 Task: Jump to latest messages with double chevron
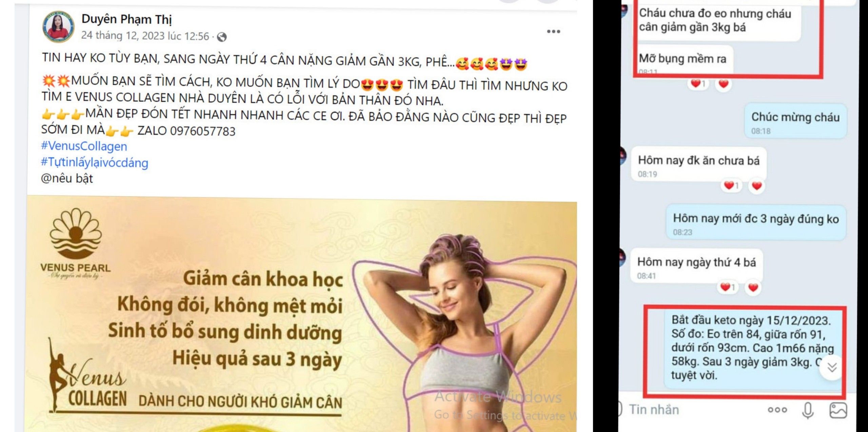pos(831,368)
